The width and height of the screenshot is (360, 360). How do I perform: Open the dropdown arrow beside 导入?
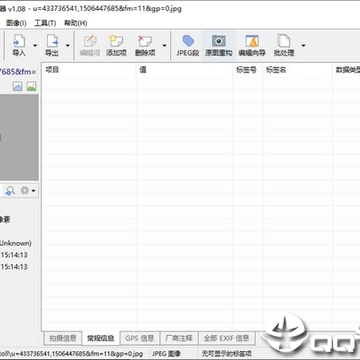[x=35, y=46]
